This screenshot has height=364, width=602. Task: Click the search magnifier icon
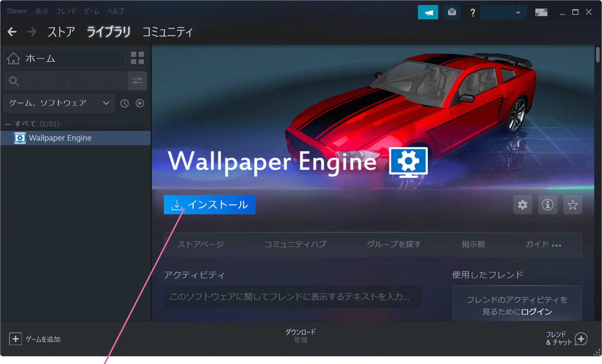[x=14, y=81]
